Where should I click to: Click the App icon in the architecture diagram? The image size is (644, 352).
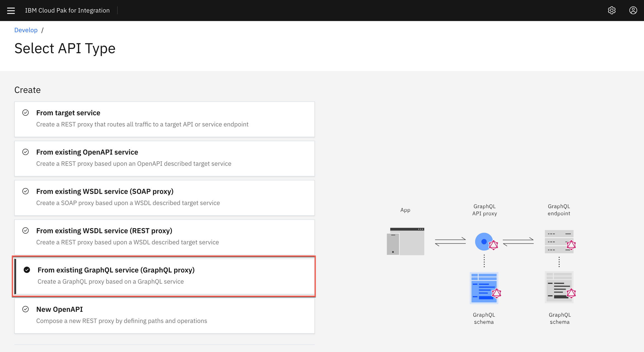(x=405, y=241)
